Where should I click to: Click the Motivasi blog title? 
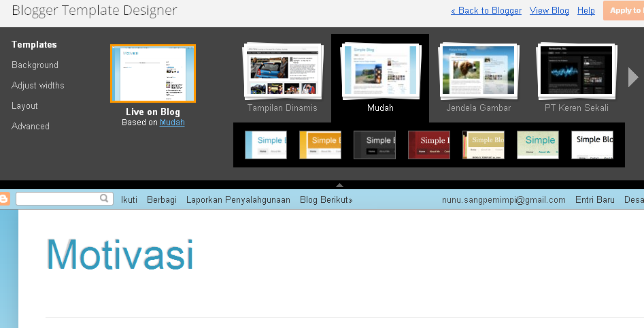coord(120,254)
